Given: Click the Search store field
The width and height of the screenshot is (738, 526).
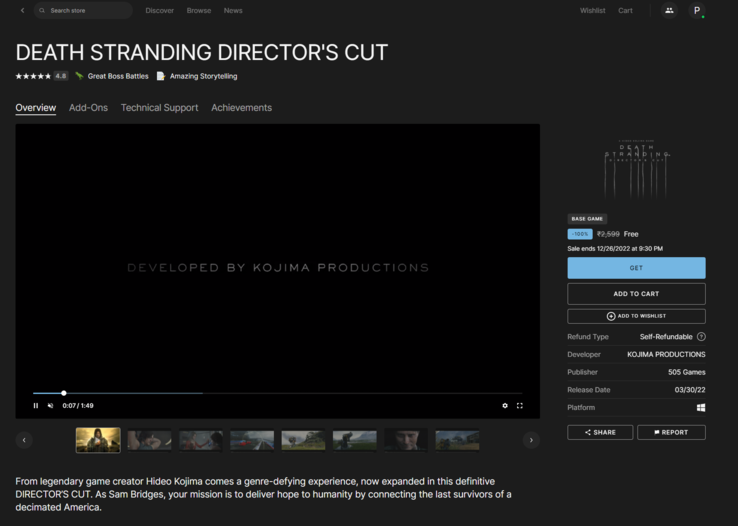Looking at the screenshot, I should click(x=83, y=10).
